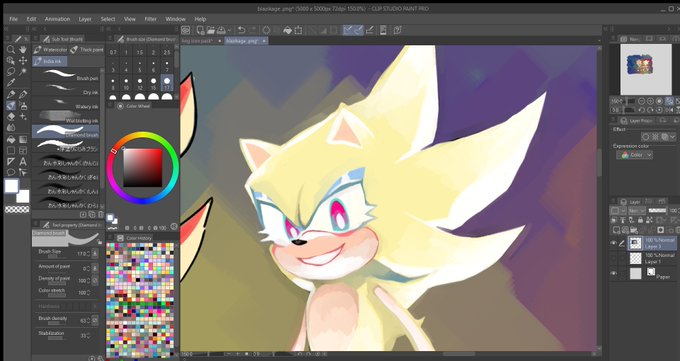
Task: Select the Zoom magnifier tool
Action: 11,49
